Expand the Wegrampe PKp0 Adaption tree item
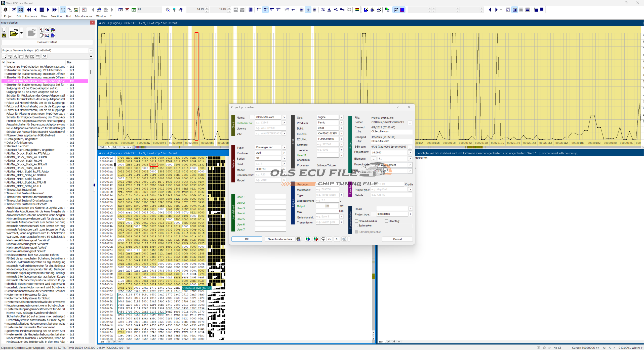Image resolution: width=644 pixels, height=350 pixels. [x=5, y=67]
